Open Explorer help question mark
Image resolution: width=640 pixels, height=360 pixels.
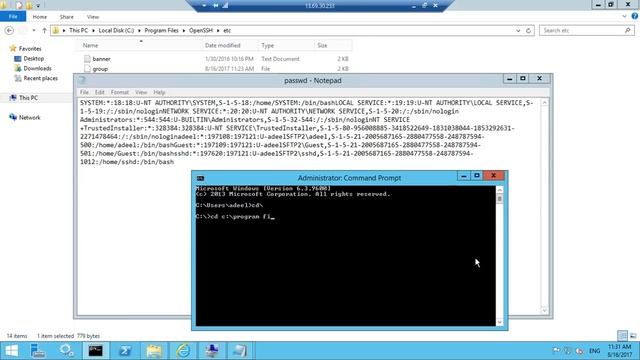635,16
